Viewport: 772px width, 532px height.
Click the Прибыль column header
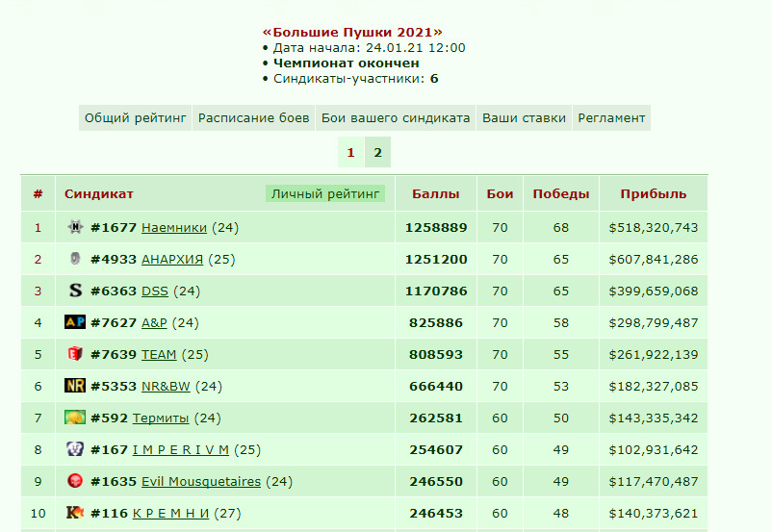click(x=654, y=194)
